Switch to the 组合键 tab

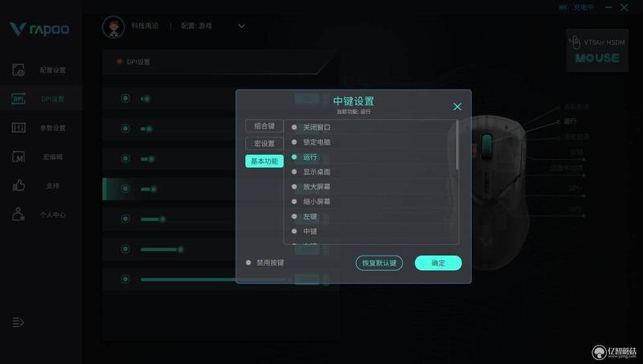click(264, 126)
